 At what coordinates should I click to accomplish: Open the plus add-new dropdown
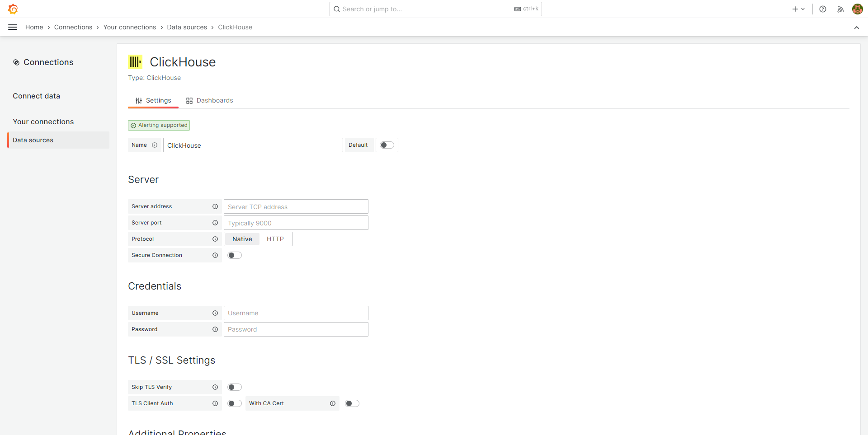coord(798,9)
